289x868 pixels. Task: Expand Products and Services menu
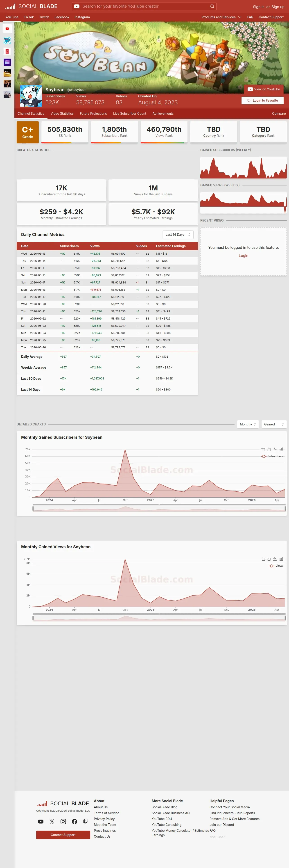pyautogui.click(x=221, y=17)
